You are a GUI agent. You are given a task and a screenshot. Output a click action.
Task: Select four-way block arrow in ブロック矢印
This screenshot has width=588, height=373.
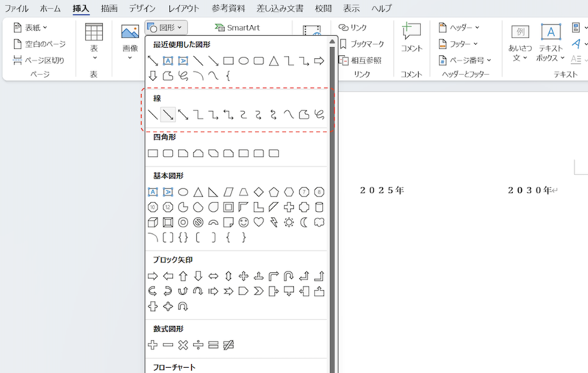pos(244,276)
